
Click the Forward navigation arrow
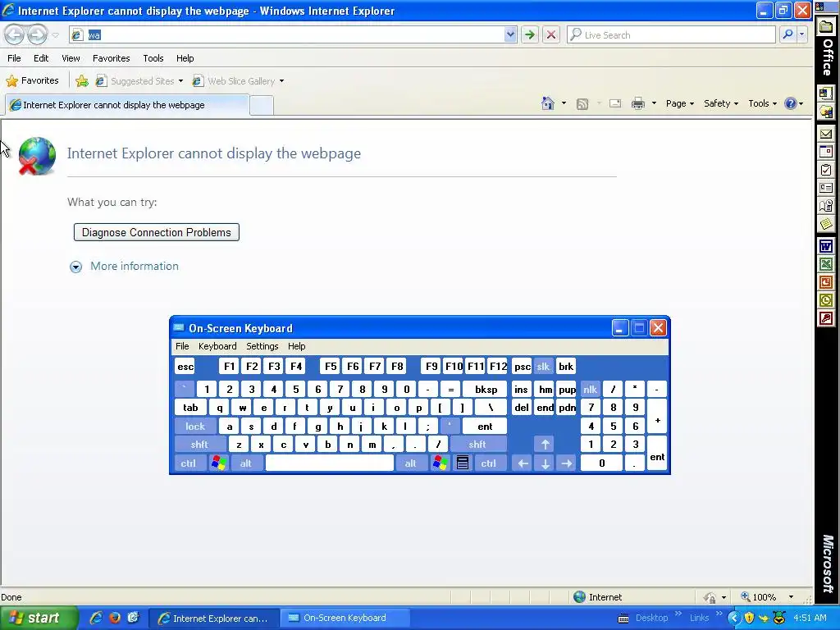pyautogui.click(x=37, y=34)
